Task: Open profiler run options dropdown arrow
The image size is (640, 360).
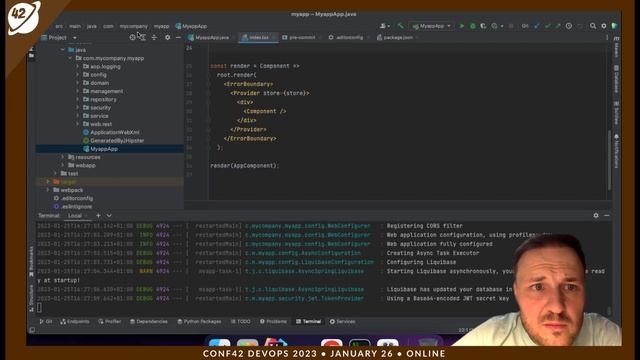Action: pyautogui.click(x=502, y=26)
